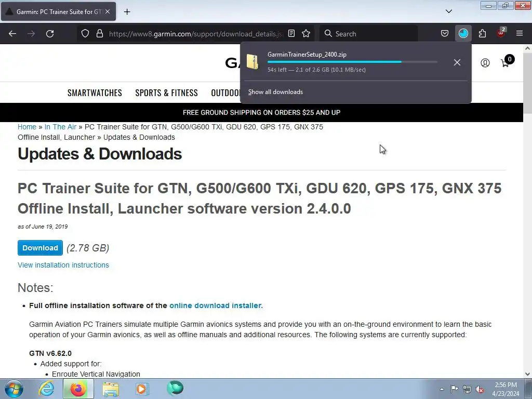The image size is (532, 399).
Task: Open the online download installer link
Action: 216,305
